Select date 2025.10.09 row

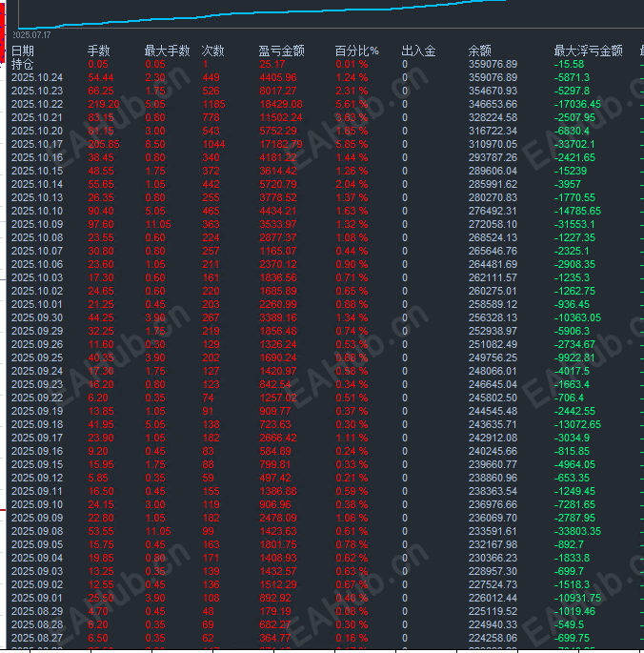click(x=37, y=224)
